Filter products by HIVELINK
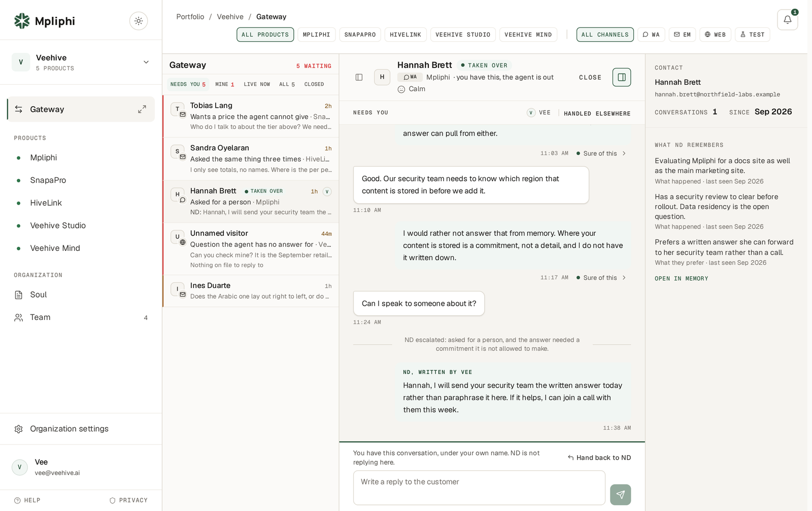 (x=405, y=35)
